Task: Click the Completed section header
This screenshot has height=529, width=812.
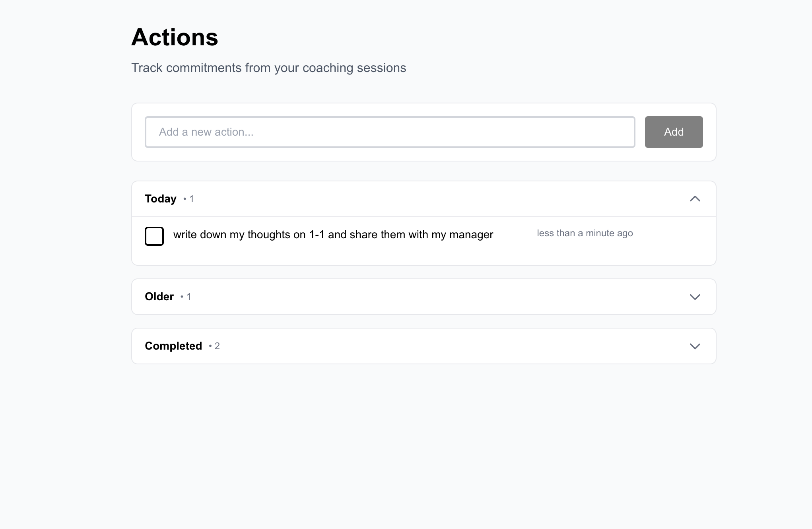Action: pyautogui.click(x=173, y=346)
